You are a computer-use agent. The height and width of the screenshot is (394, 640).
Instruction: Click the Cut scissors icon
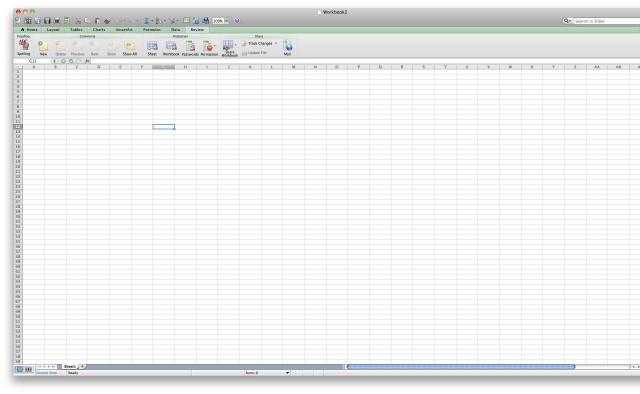[x=78, y=21]
